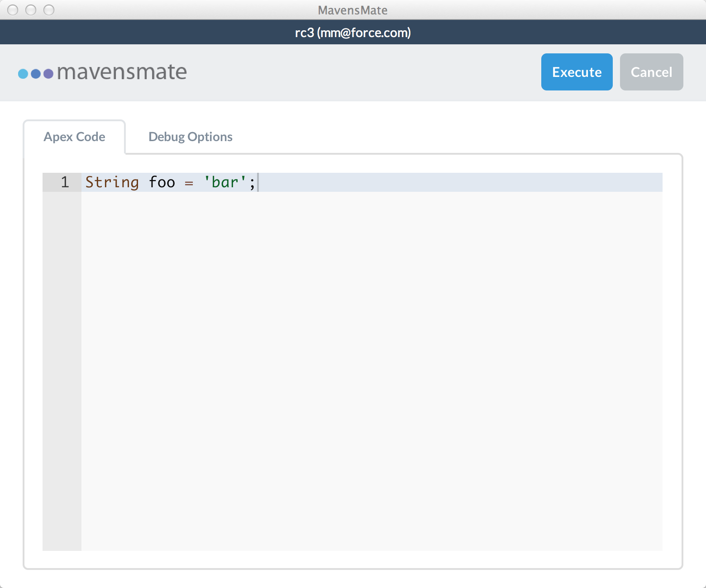The height and width of the screenshot is (588, 706).
Task: Click the rc3 (mm@force.com) project header
Action: point(353,33)
